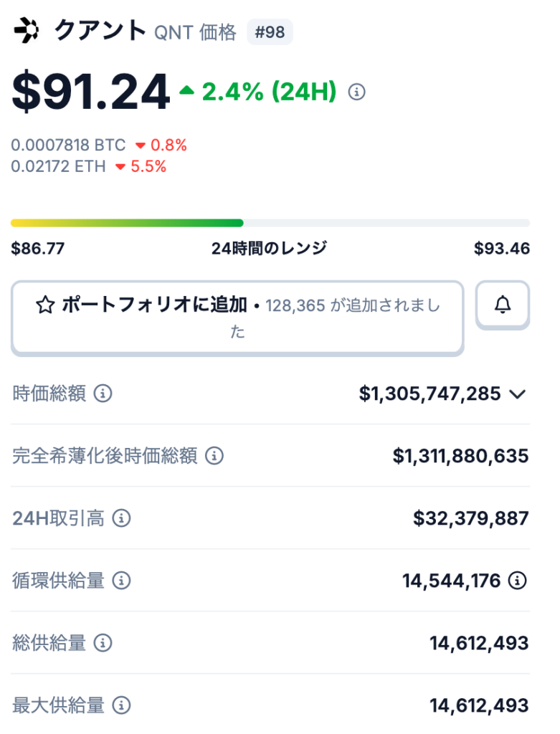The height and width of the screenshot is (734, 560).
Task: Toggle star to add to portfolio
Action: [x=45, y=306]
